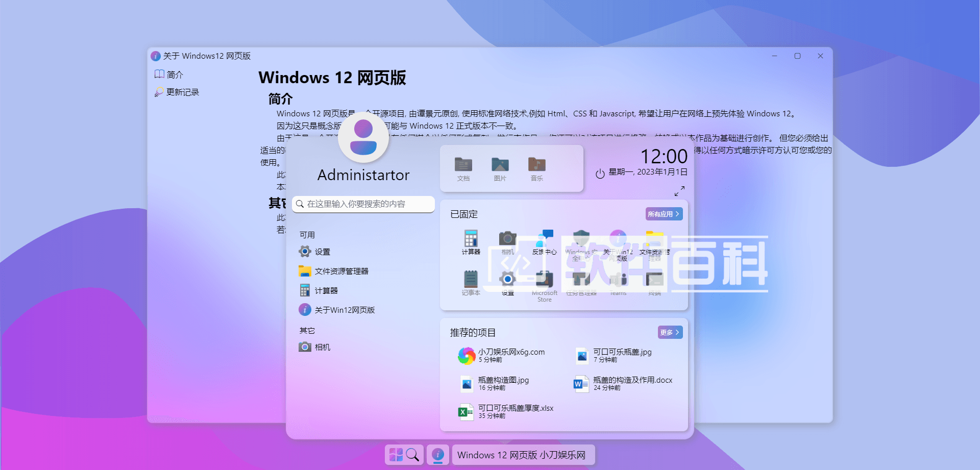The image size is (980, 470).
Task: Click the Start button on taskbar
Action: [x=396, y=454]
